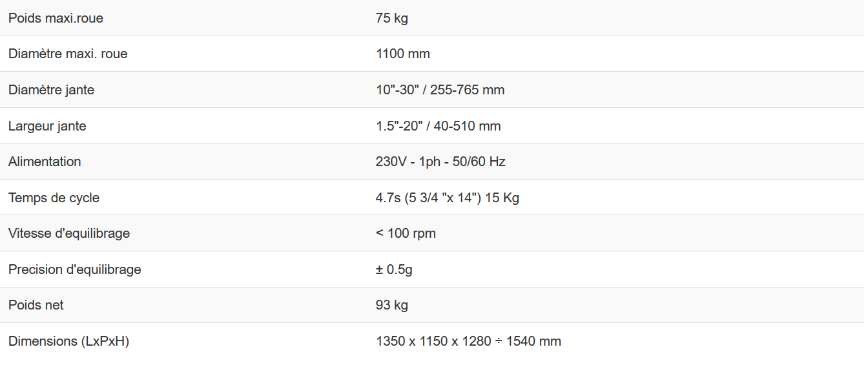Click the 'Poids net' row label

pyautogui.click(x=36, y=305)
